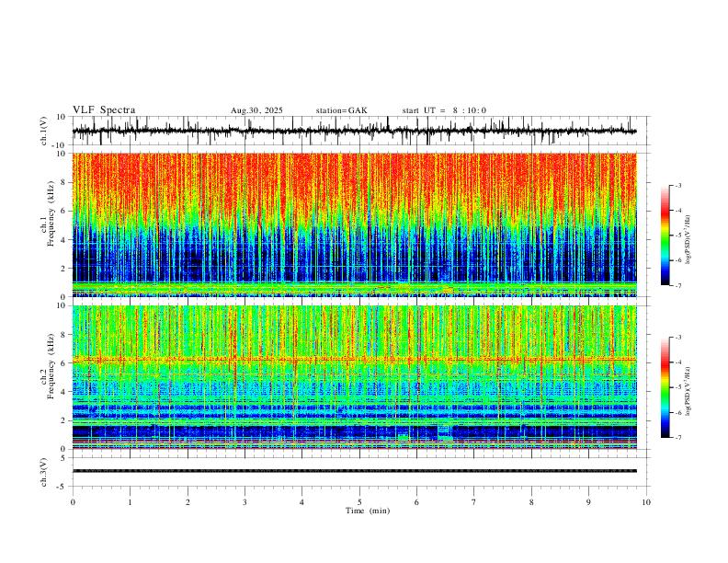Click the ch.2 frequency '6' tick label

(x=63, y=362)
